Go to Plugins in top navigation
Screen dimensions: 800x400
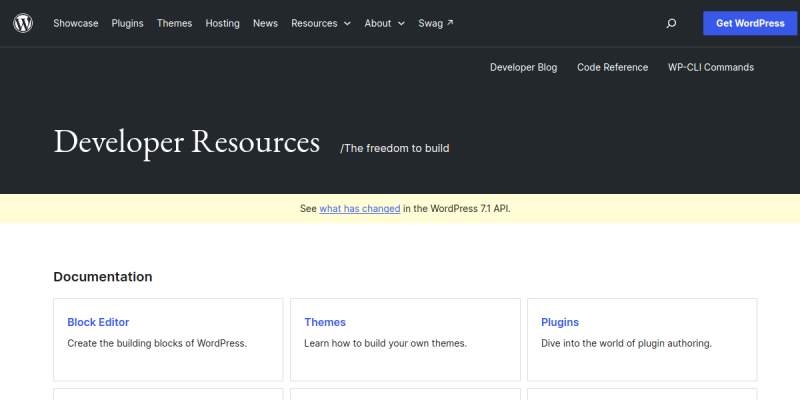pyautogui.click(x=128, y=23)
